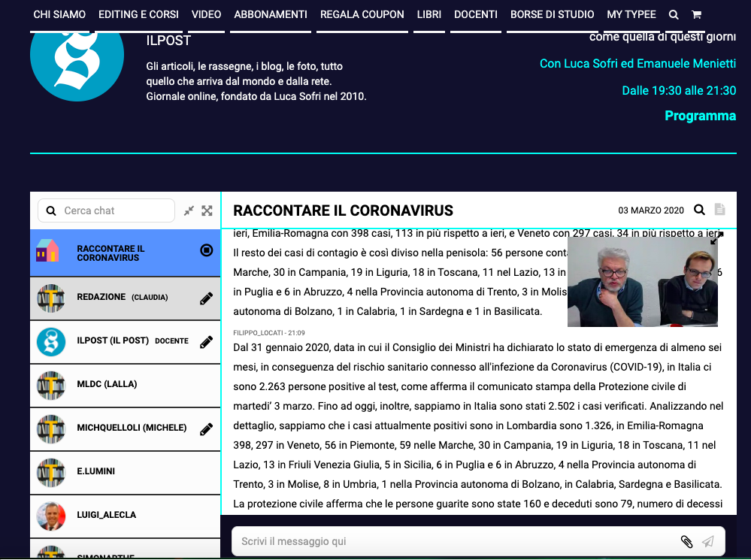Click the search icon in top navigation
The image size is (751, 560).
(x=674, y=15)
